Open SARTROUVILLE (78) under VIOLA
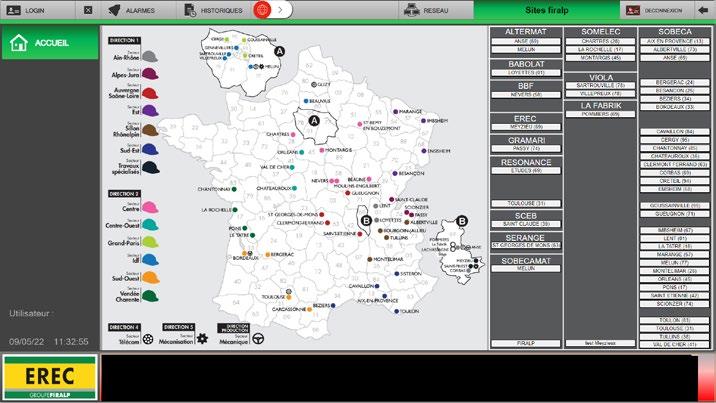 click(600, 85)
